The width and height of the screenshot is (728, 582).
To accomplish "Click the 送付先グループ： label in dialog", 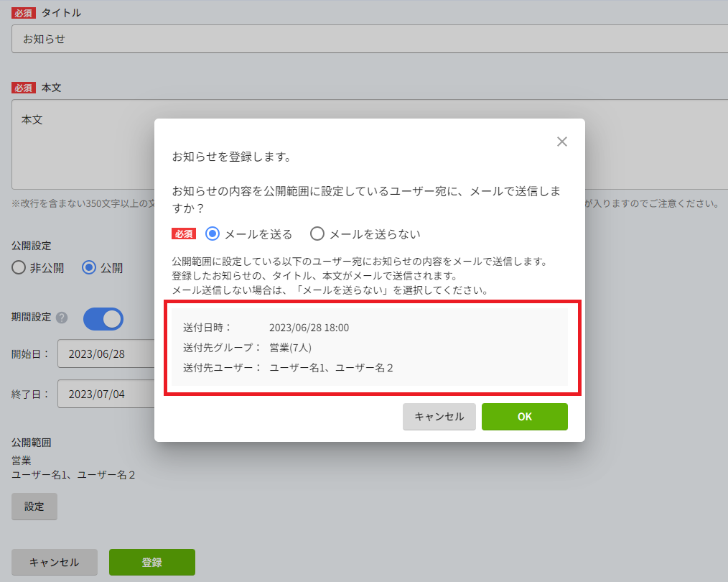I will (222, 348).
